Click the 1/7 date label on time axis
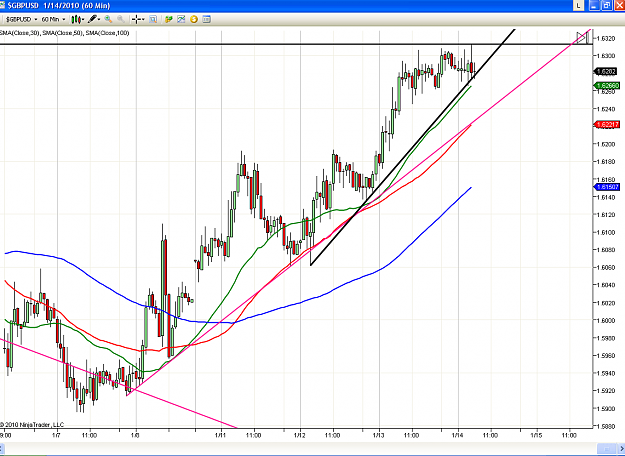 [x=56, y=436]
